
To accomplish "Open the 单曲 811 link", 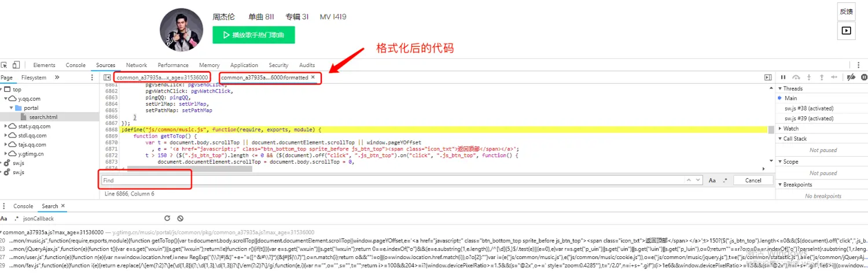I will pyautogui.click(x=262, y=17).
